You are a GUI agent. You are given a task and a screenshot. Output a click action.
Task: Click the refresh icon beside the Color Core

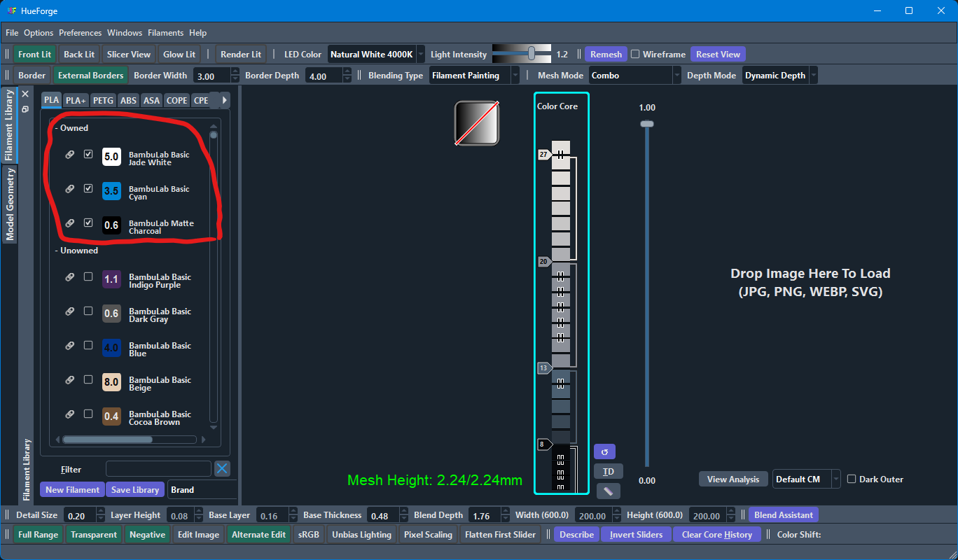coord(605,451)
